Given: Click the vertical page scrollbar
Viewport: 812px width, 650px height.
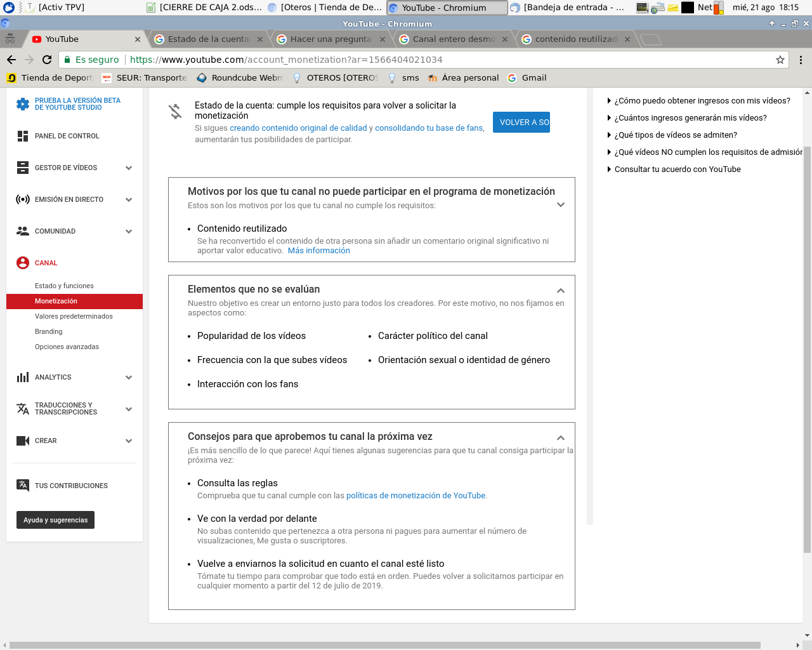Looking at the screenshot, I should (807, 350).
